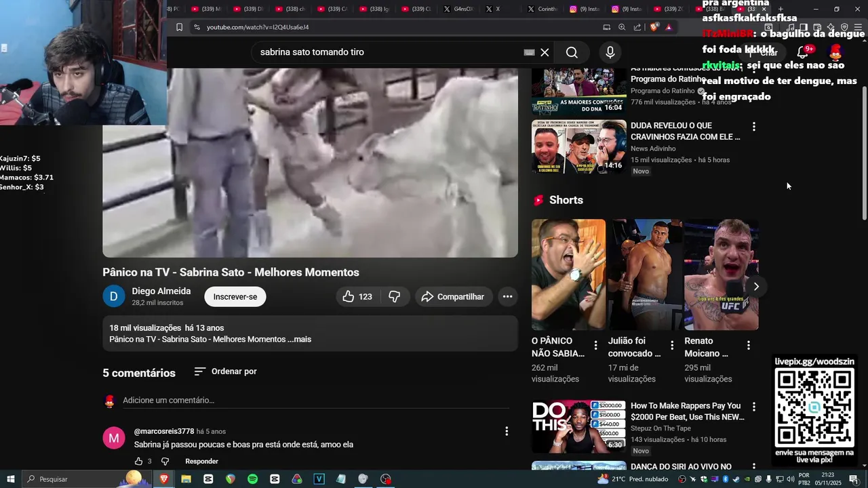This screenshot has width=868, height=488.
Task: Click the zoom magnifier icon in address bar
Action: point(622,27)
